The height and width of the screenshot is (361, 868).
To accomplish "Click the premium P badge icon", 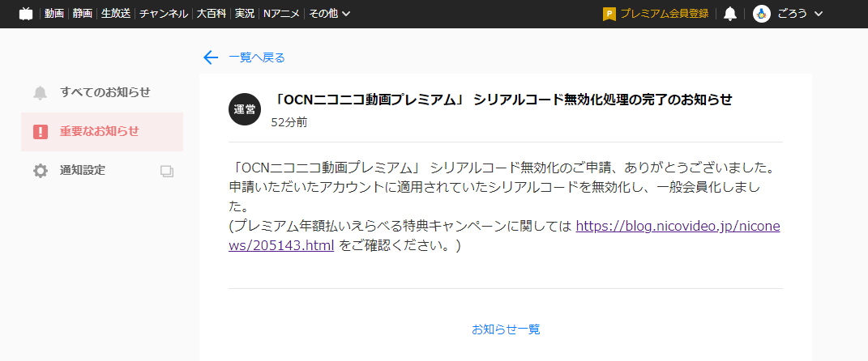I will click(609, 14).
